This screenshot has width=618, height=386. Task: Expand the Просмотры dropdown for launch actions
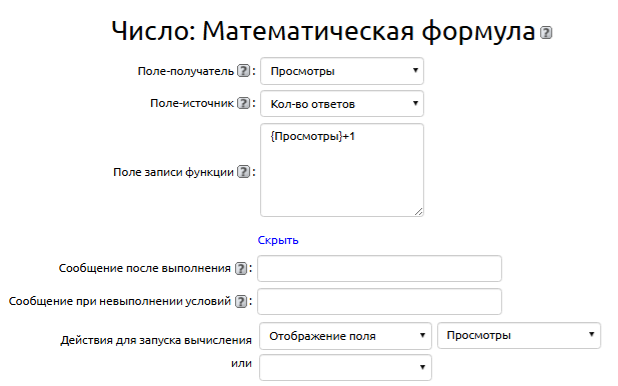coord(519,336)
